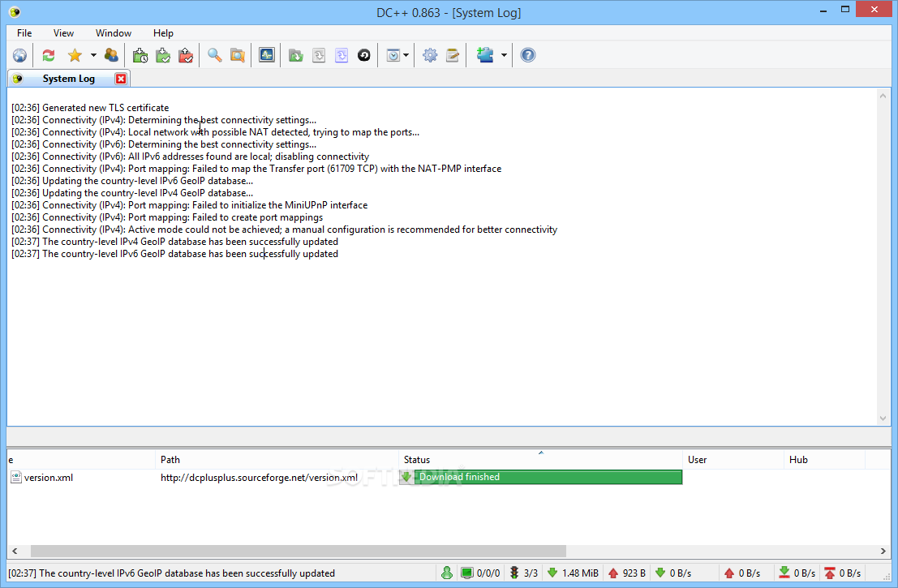The height and width of the screenshot is (588, 898).
Task: Click the 'Generated new TLS certificate' log line
Action: tap(90, 108)
